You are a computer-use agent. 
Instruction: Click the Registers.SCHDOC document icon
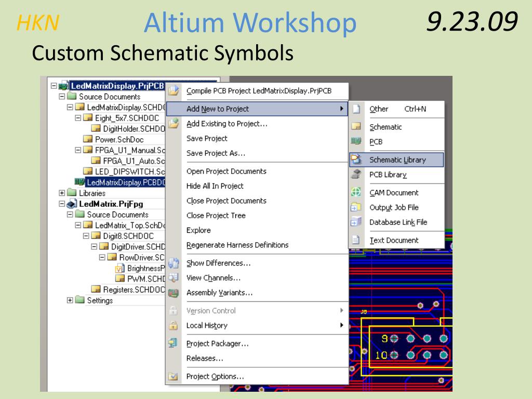[x=96, y=289]
